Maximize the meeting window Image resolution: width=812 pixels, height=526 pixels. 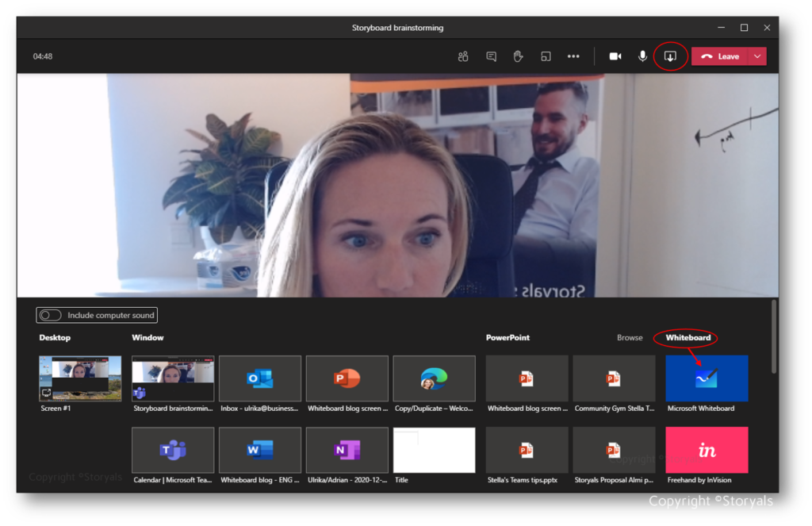(x=744, y=28)
